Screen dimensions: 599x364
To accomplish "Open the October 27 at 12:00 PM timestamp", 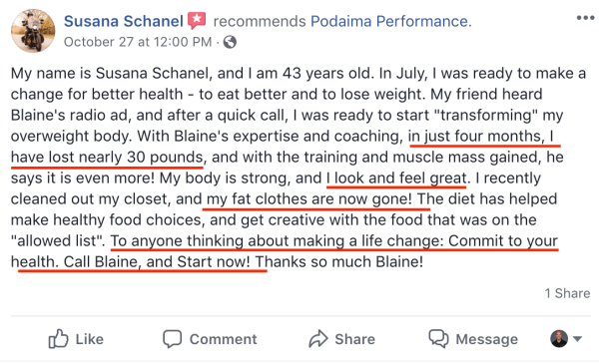I will pos(138,42).
